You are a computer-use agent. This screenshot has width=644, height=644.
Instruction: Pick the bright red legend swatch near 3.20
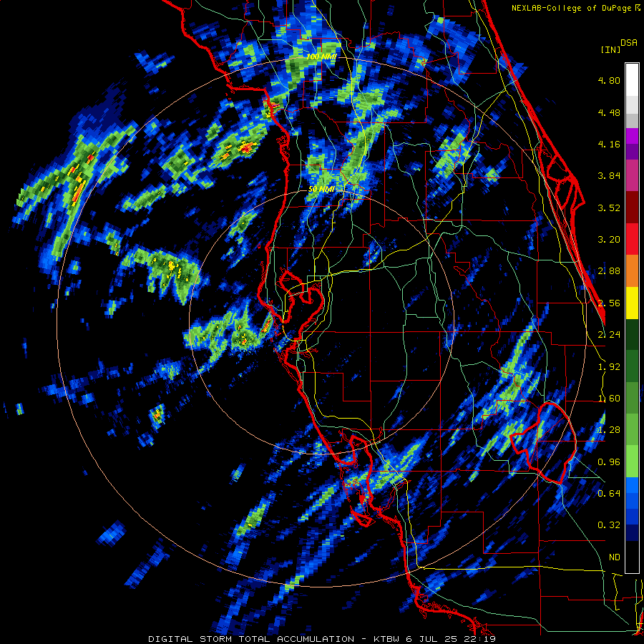click(632, 239)
